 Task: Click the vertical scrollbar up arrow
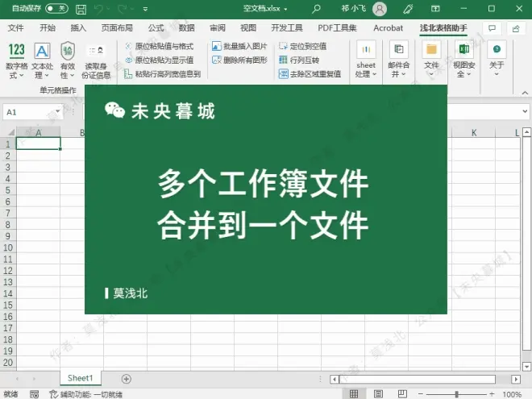click(526, 132)
